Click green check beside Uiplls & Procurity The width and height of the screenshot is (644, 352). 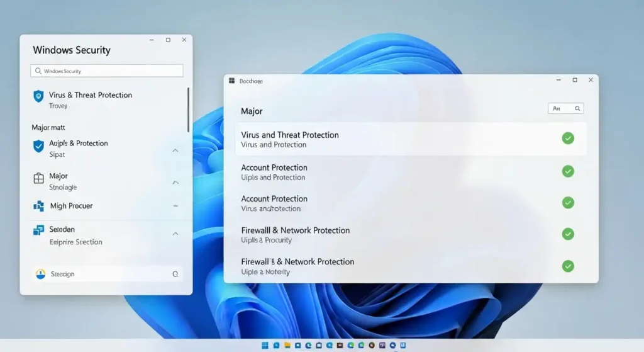[x=568, y=234]
